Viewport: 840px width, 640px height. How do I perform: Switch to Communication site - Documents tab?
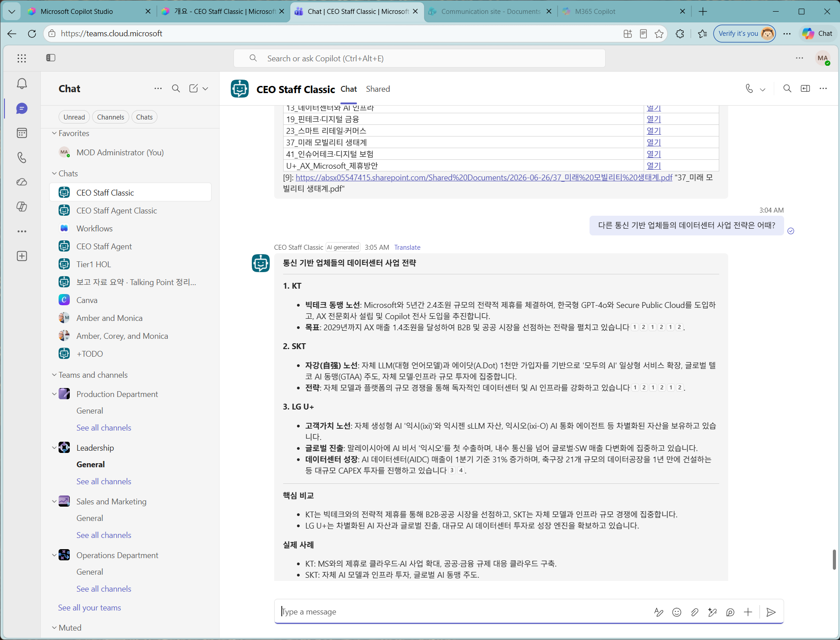(491, 12)
